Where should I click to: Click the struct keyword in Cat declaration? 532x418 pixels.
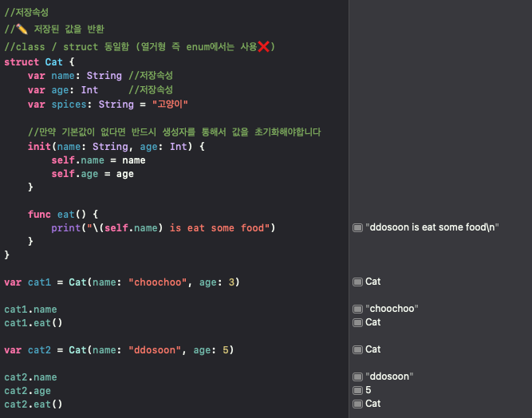coord(22,62)
